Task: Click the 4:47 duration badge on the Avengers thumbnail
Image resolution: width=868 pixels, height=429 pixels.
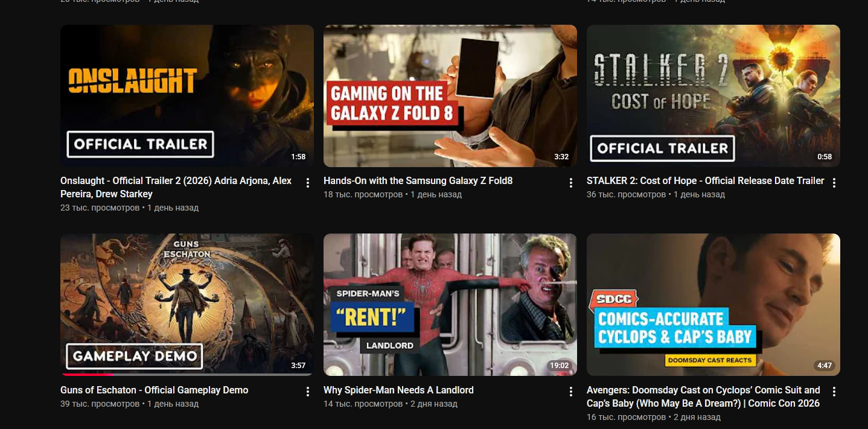Action: coord(825,366)
